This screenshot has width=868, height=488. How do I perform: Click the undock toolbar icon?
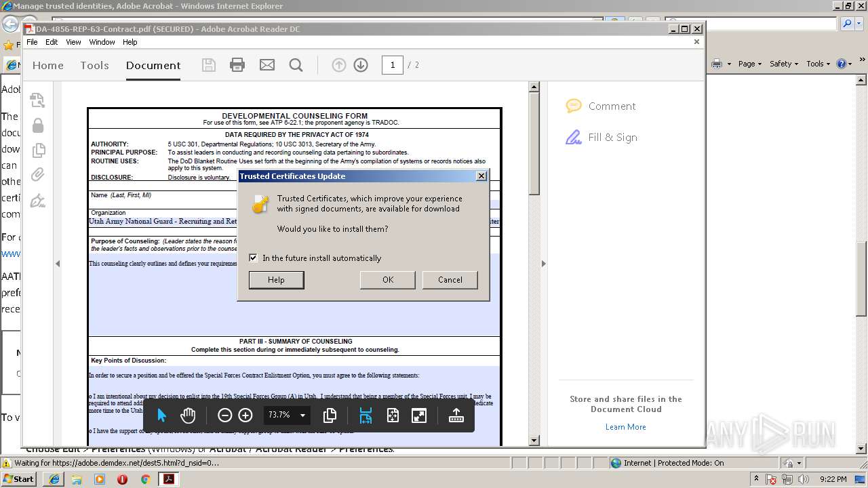tap(456, 415)
